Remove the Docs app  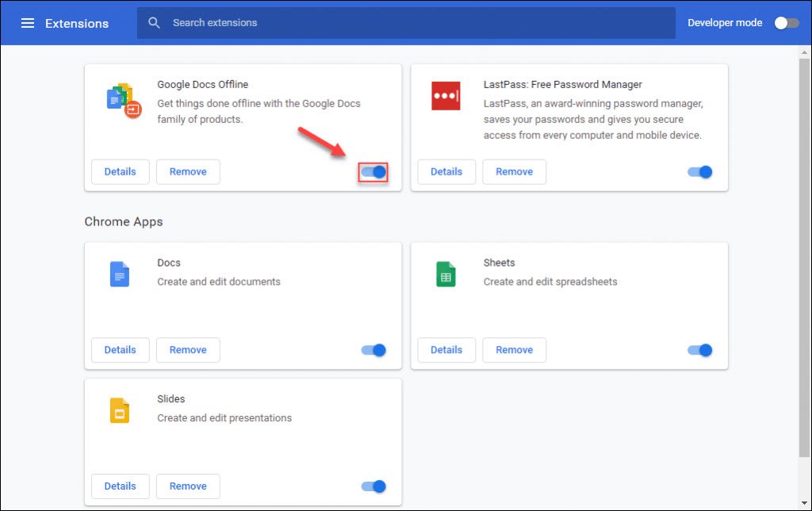coord(188,351)
